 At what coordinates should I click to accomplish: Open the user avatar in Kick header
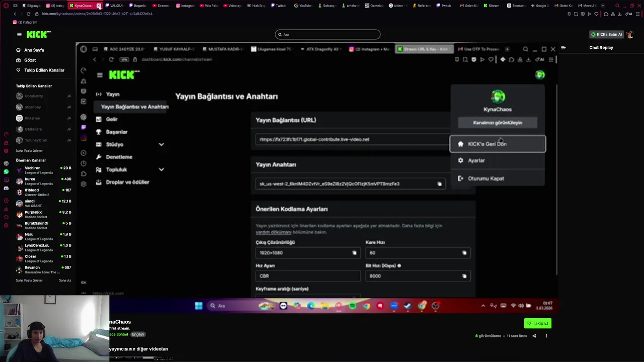click(629, 35)
